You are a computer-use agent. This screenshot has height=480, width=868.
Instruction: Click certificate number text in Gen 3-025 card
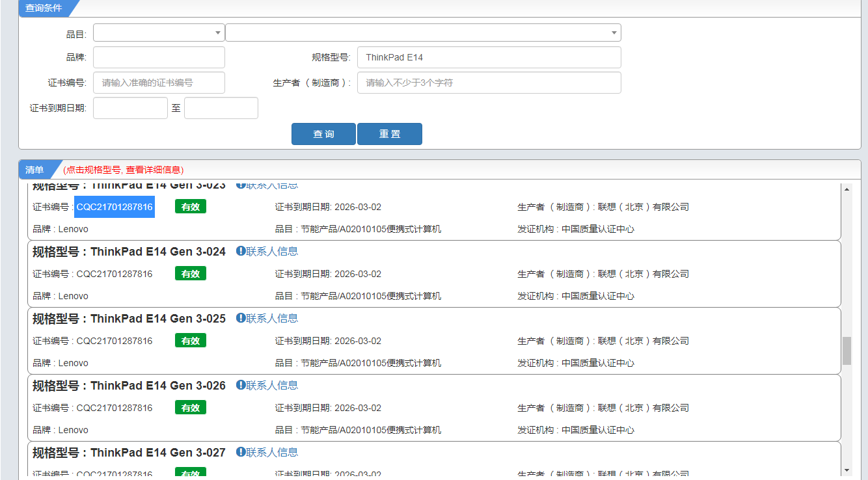click(x=115, y=341)
